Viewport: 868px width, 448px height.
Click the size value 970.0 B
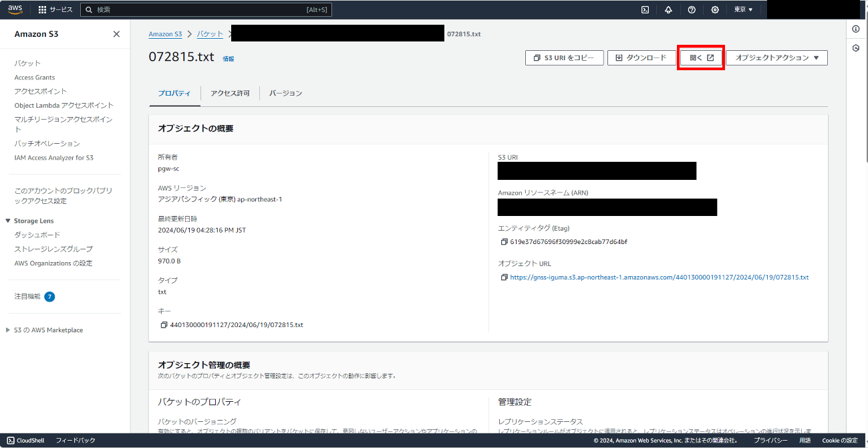coord(169,261)
